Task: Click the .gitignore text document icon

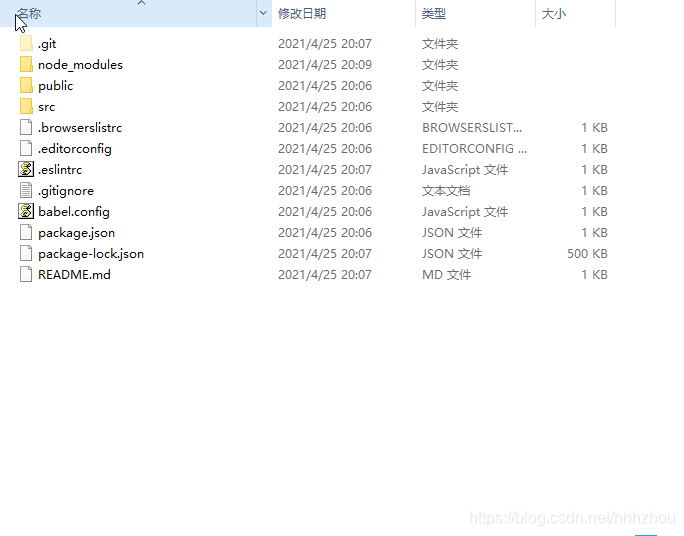Action: click(26, 190)
